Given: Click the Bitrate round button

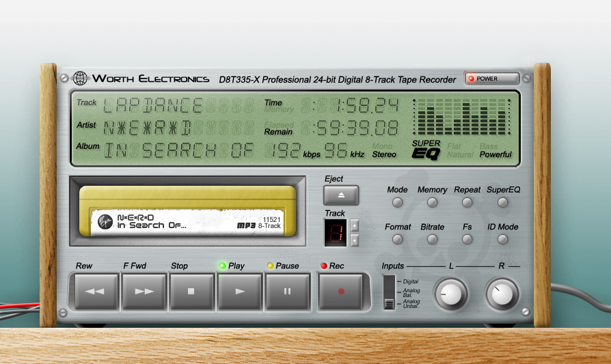Looking at the screenshot, I should pos(432,240).
